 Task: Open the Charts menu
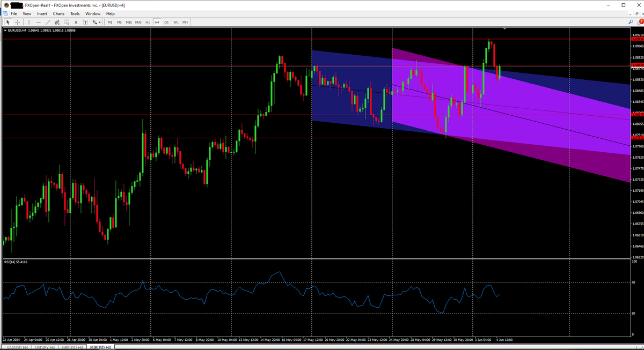pos(59,13)
